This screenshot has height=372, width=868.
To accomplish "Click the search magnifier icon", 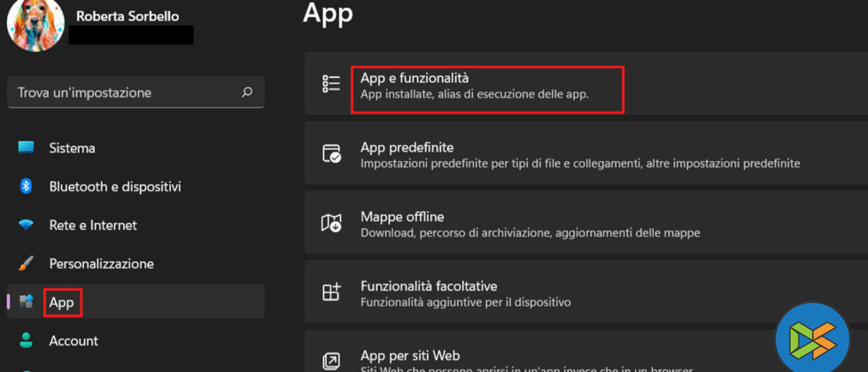I will [x=247, y=92].
